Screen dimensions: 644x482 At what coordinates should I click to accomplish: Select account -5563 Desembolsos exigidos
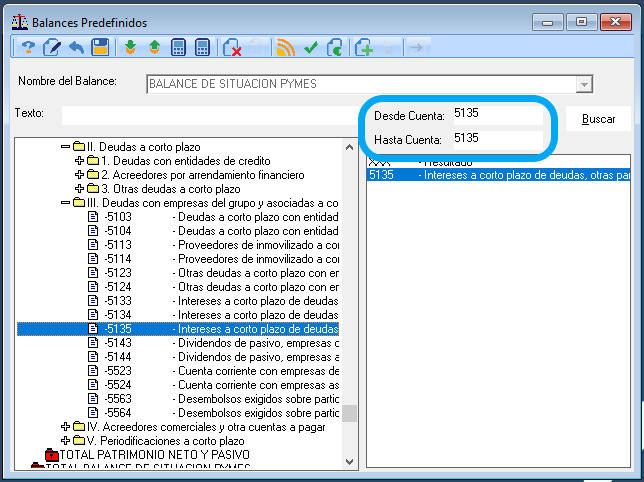tap(213, 399)
